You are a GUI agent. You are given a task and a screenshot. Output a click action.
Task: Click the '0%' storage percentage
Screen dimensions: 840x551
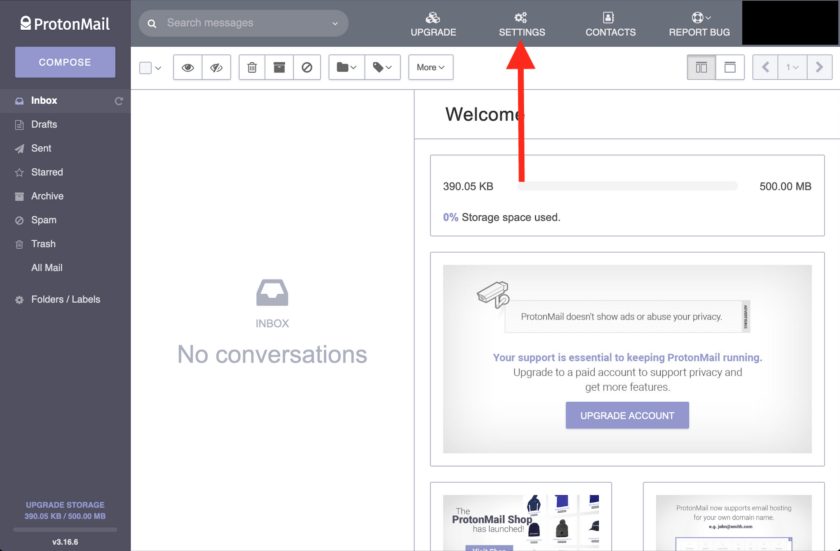451,217
